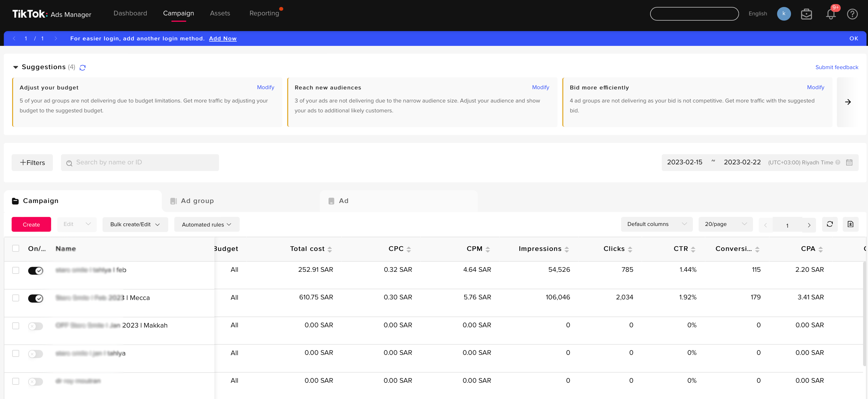Open Default columns dropdown
The width and height of the screenshot is (868, 399).
pyautogui.click(x=657, y=224)
